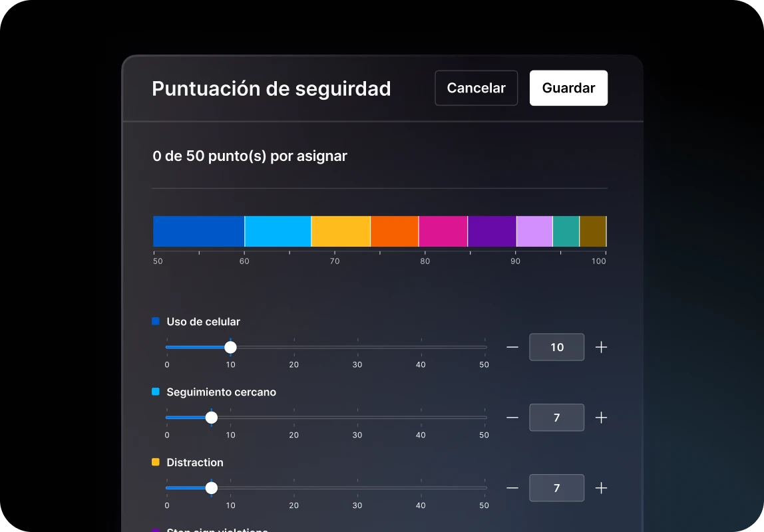Click the orange legend square beside Distraction
The height and width of the screenshot is (532, 764).
(156, 462)
